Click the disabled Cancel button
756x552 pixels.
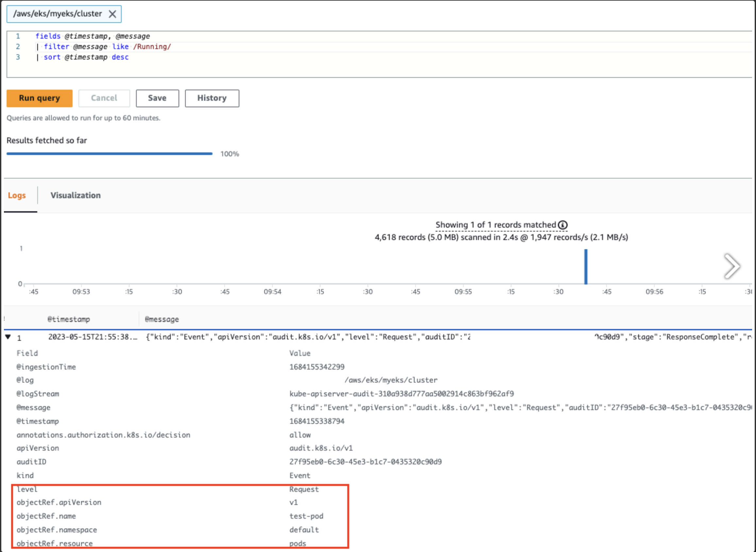point(104,98)
